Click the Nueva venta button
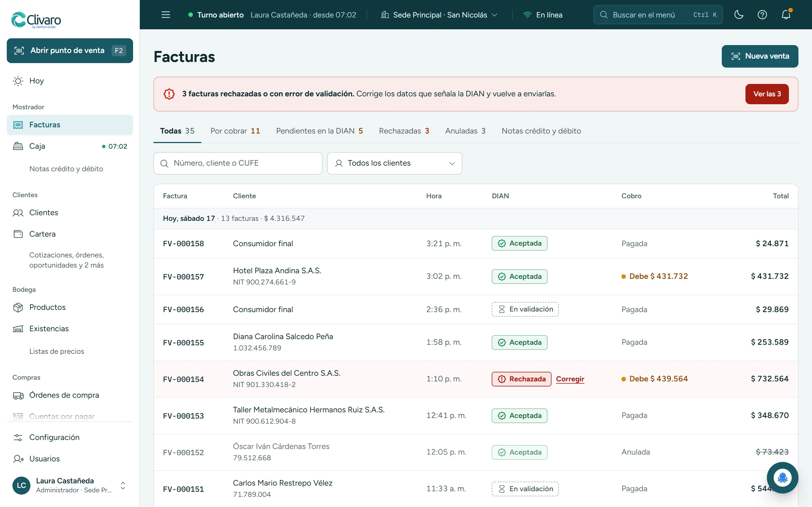This screenshot has width=812, height=507. (x=760, y=56)
